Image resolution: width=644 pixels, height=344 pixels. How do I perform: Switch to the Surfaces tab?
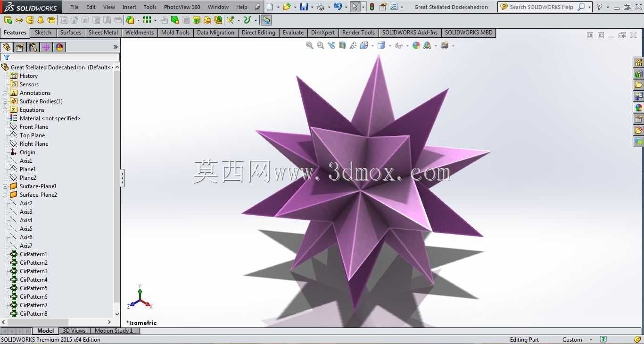click(71, 33)
